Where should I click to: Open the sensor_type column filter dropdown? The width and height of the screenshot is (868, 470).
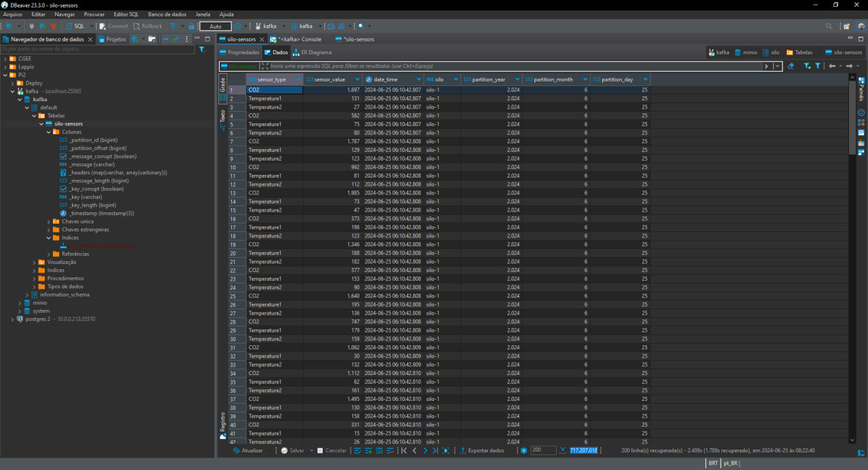coord(299,79)
